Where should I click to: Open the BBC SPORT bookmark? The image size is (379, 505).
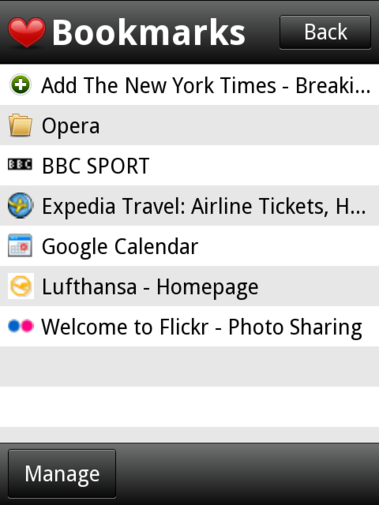189,166
